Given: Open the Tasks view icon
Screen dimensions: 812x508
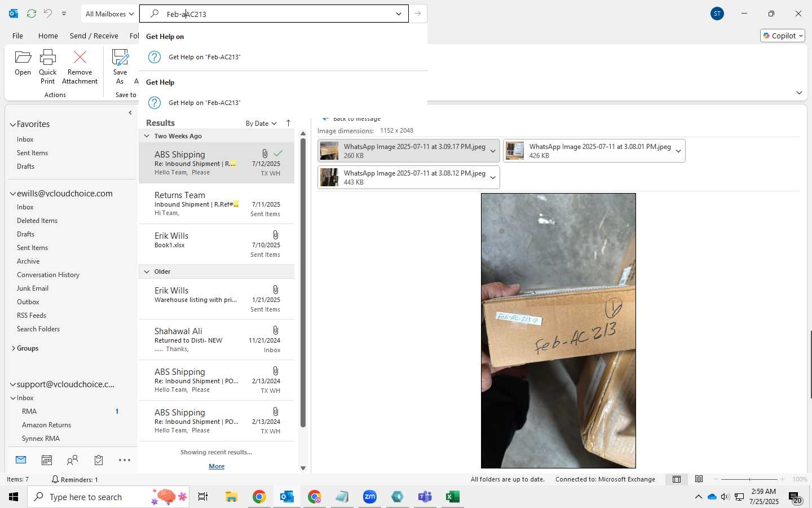Looking at the screenshot, I should coord(99,460).
